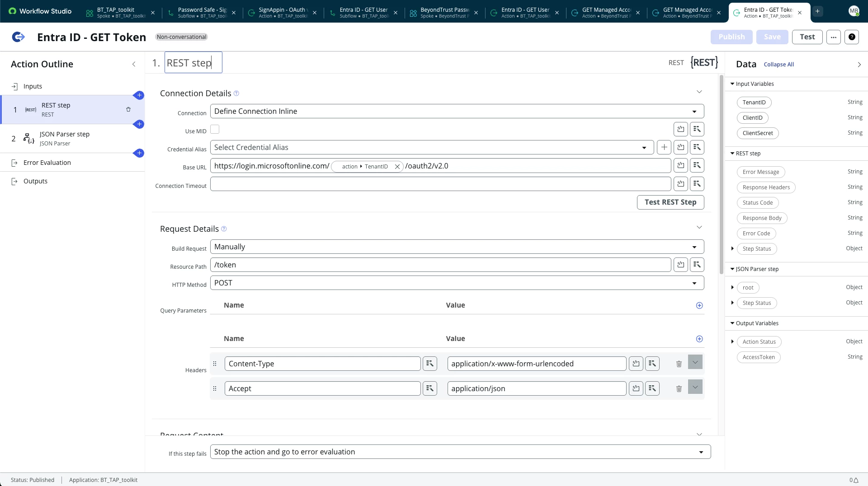Open the If this step fails dropdown
Screen dimensions: 868x486
click(460, 452)
